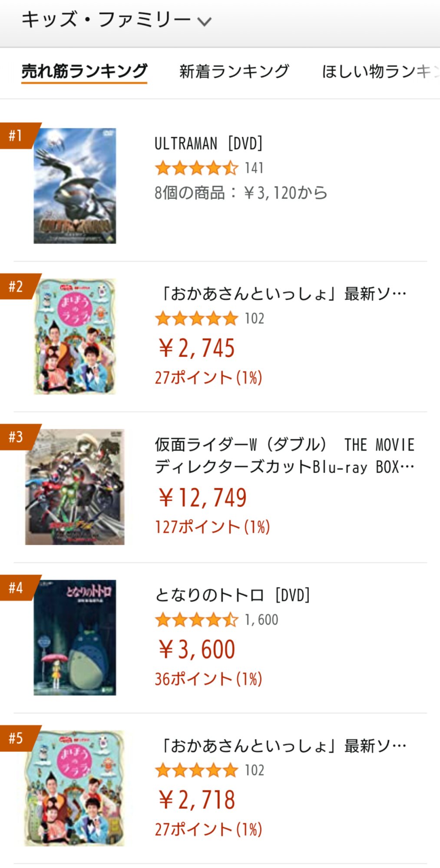Tap the #5 おかあさんといっしょ cover thumbnail

coord(75,788)
